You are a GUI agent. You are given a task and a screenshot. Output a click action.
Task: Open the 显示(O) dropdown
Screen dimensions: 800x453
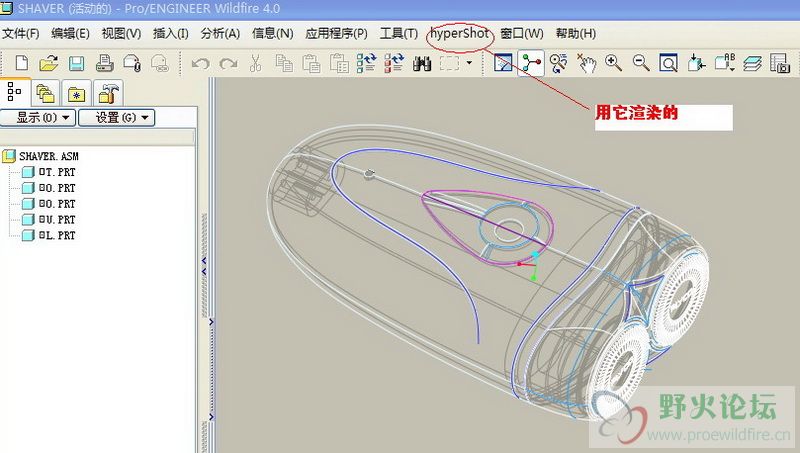point(38,118)
